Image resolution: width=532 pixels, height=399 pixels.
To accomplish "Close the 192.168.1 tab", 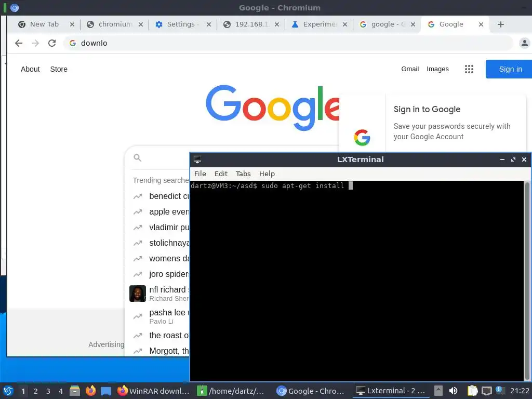I will tap(277, 24).
